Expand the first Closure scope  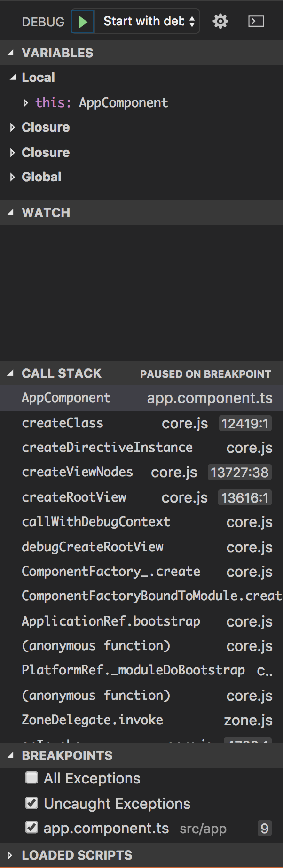[13, 127]
